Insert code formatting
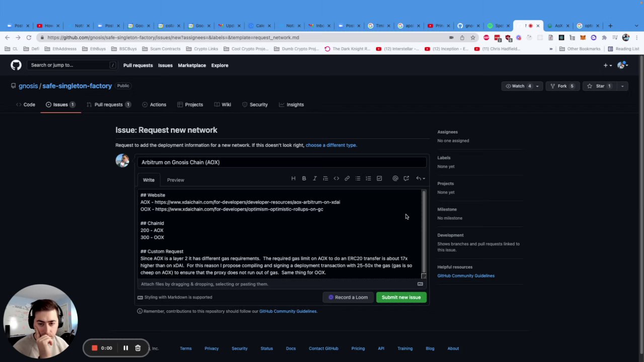This screenshot has width=644, height=362. point(336,178)
